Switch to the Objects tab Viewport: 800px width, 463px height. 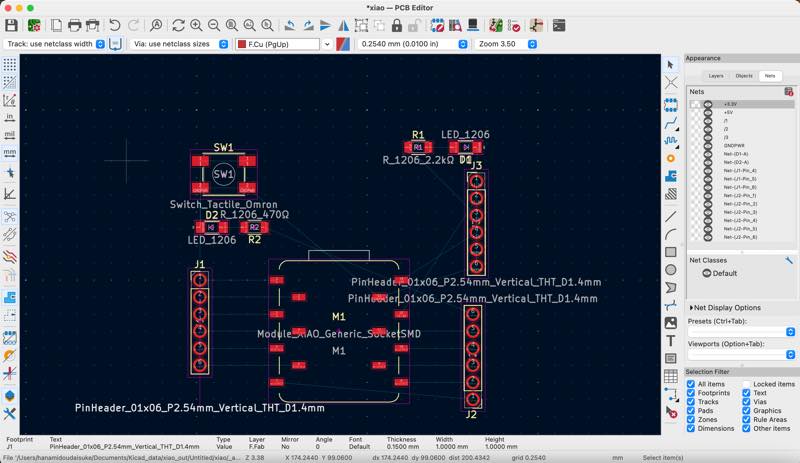click(744, 76)
